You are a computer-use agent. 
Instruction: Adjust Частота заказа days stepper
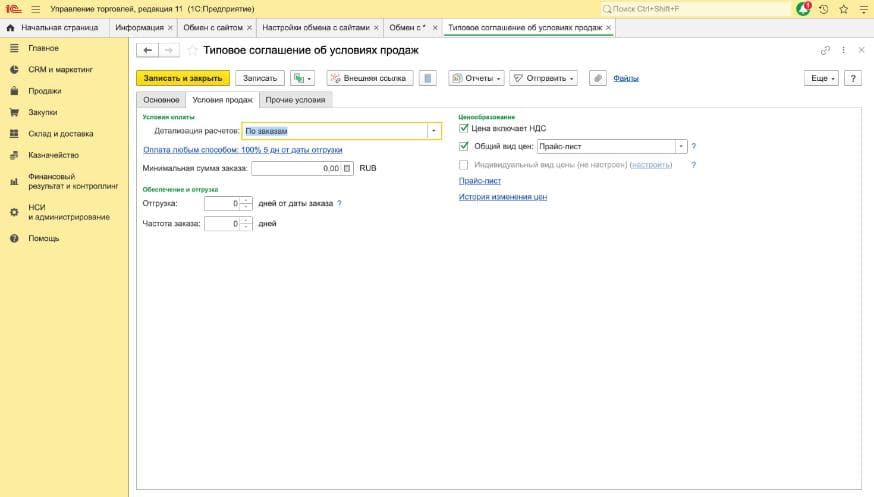[246, 223]
